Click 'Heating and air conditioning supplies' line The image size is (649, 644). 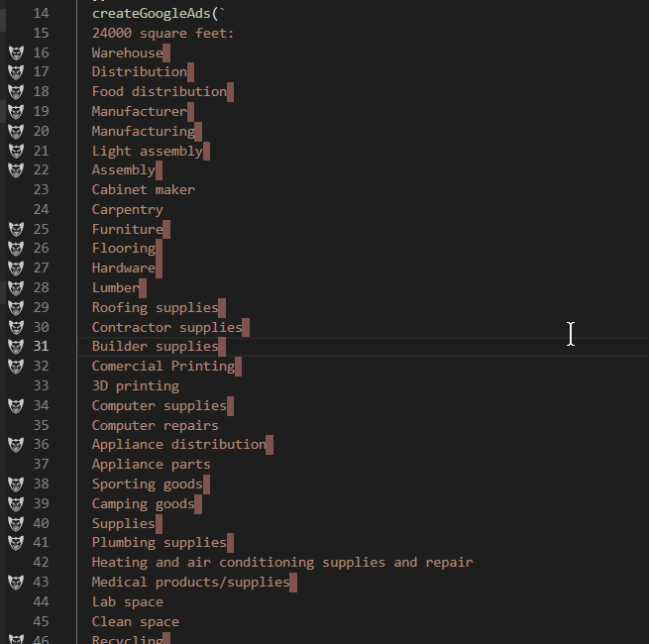pos(282,563)
